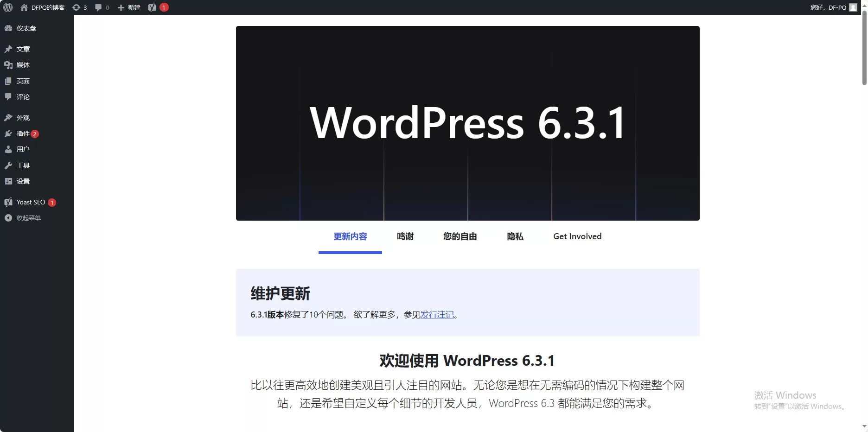Image resolution: width=868 pixels, height=432 pixels.
Task: Expand the 新建 new content dropdown
Action: 129,7
